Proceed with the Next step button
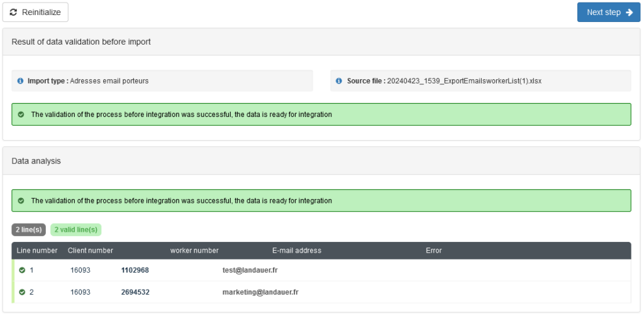This screenshot has width=644, height=316. tap(609, 13)
